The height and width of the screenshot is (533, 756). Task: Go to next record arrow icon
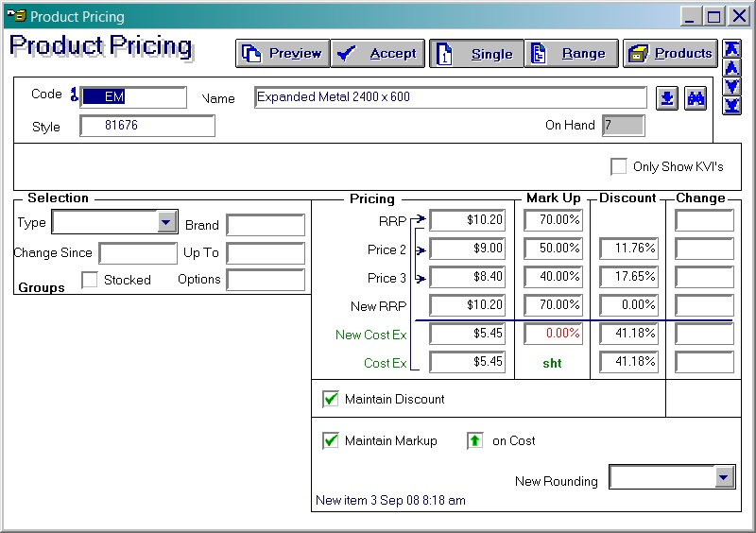click(731, 86)
